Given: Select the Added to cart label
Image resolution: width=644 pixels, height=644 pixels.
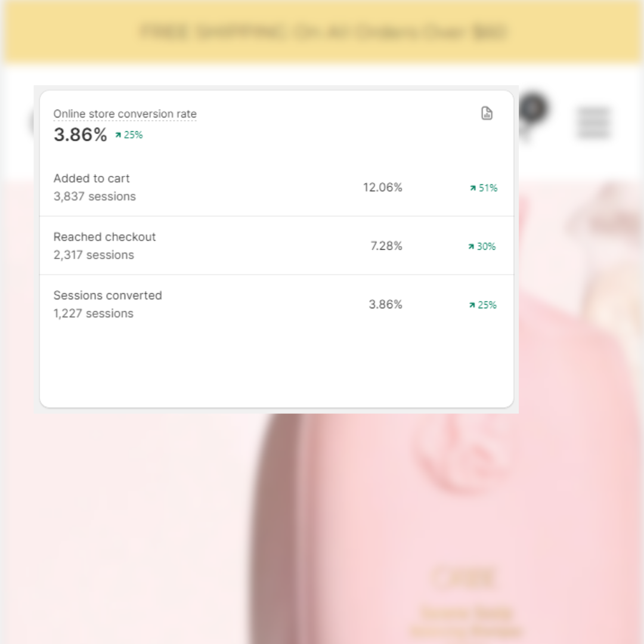Looking at the screenshot, I should click(x=91, y=178).
